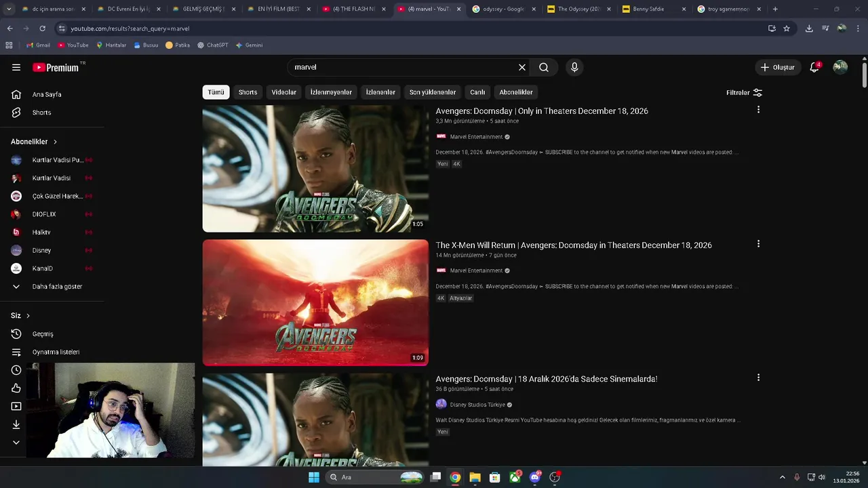
Task: Reload the page in Chrome
Action: pos(42,28)
